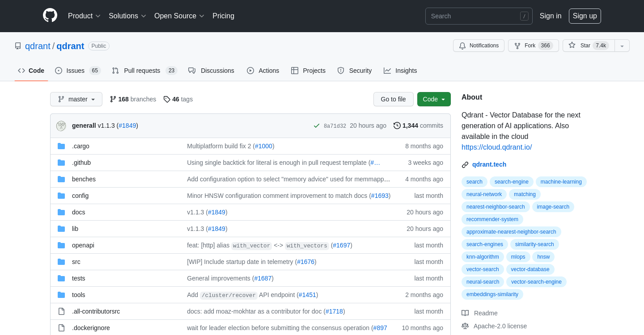
Task: Switch to the Actions tab
Action: (263, 71)
